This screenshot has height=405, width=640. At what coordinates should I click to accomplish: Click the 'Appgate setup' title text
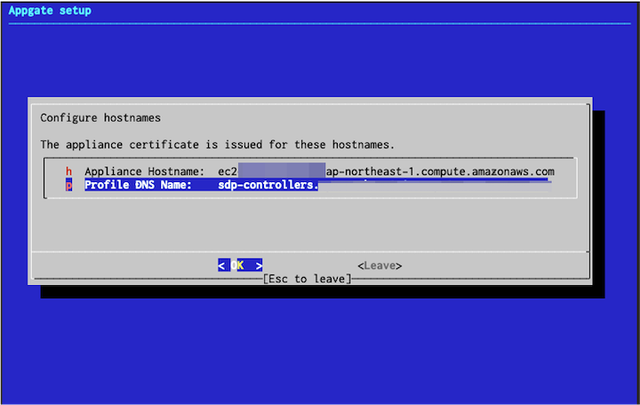pyautogui.click(x=50, y=11)
